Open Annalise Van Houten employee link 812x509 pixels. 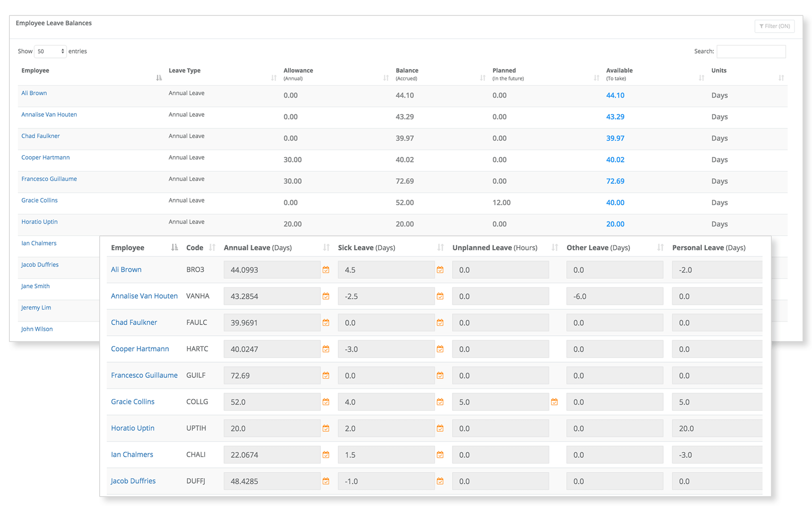[49, 114]
